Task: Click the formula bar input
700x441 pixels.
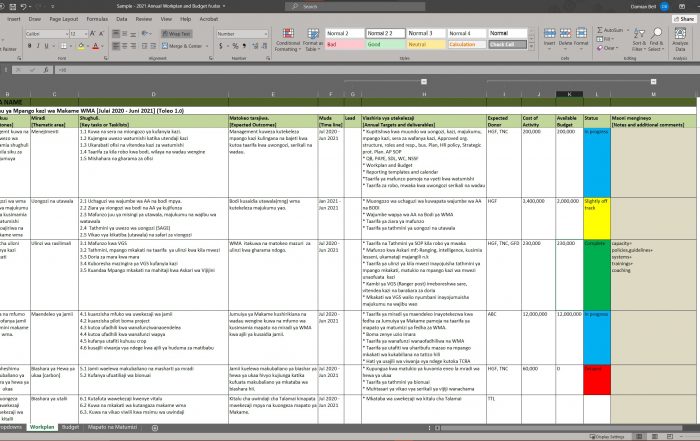Action: 375,70
